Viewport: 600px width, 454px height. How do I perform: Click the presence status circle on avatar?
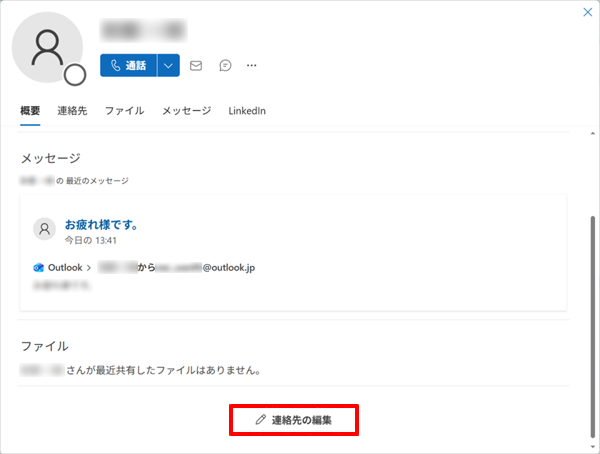click(75, 75)
